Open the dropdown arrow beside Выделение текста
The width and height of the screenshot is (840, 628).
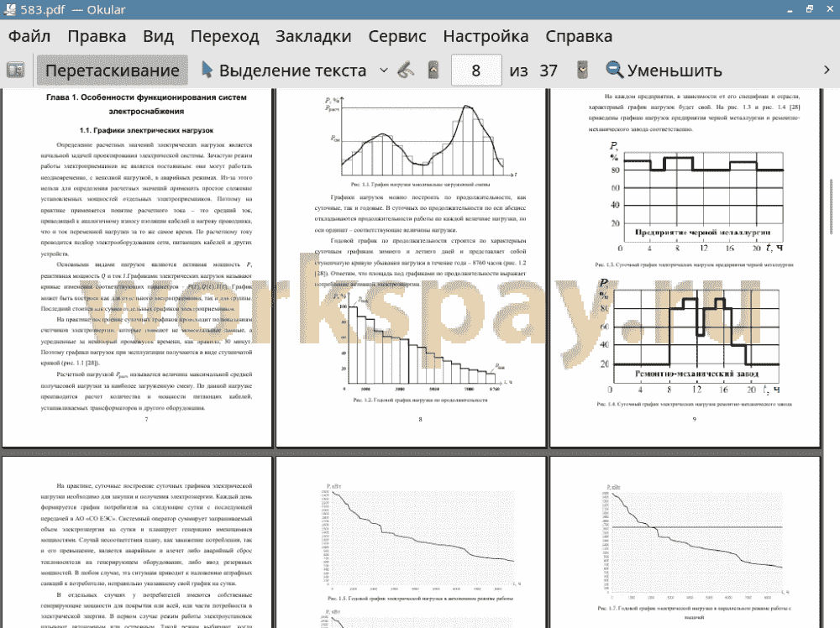[x=384, y=71]
